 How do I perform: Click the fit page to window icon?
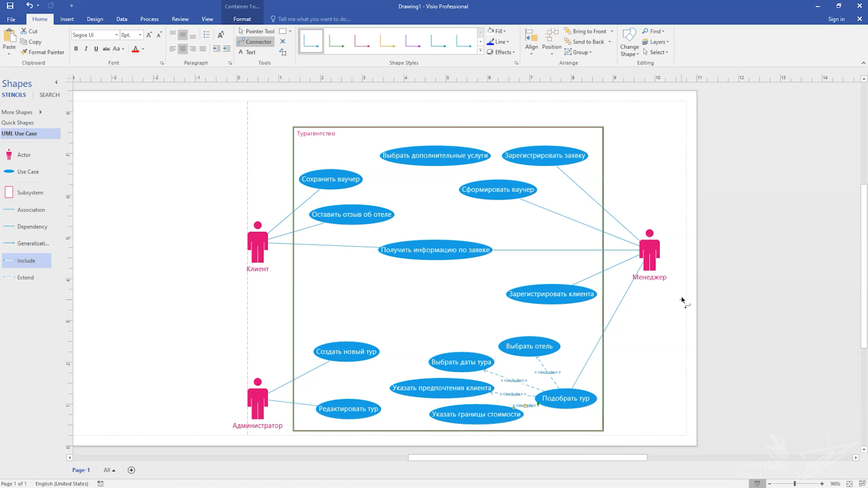click(849, 484)
